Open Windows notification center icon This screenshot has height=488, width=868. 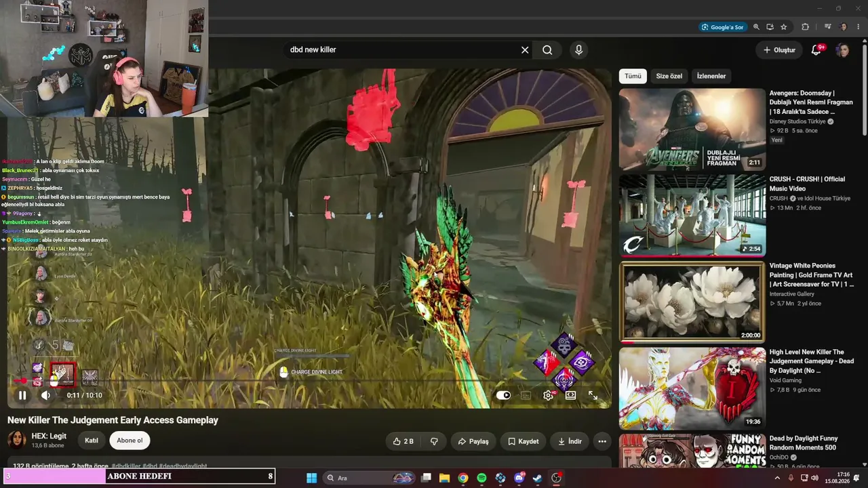point(857,478)
